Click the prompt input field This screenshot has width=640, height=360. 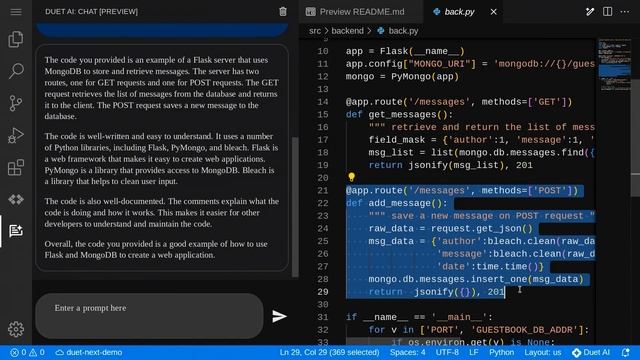click(149, 316)
